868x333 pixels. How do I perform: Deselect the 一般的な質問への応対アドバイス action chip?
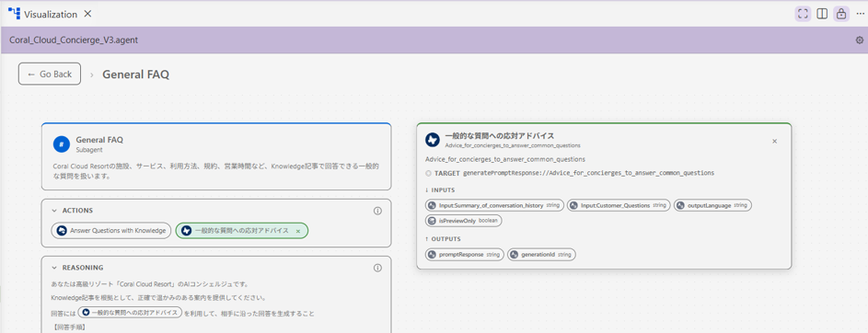(x=298, y=231)
